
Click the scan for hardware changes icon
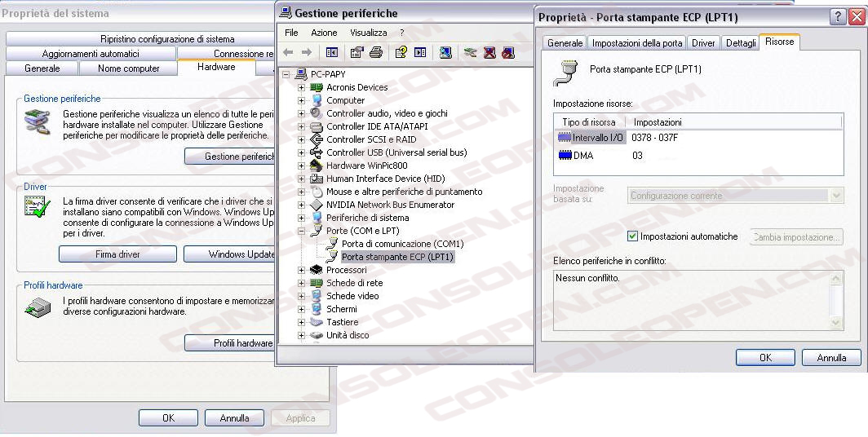pyautogui.click(x=445, y=52)
